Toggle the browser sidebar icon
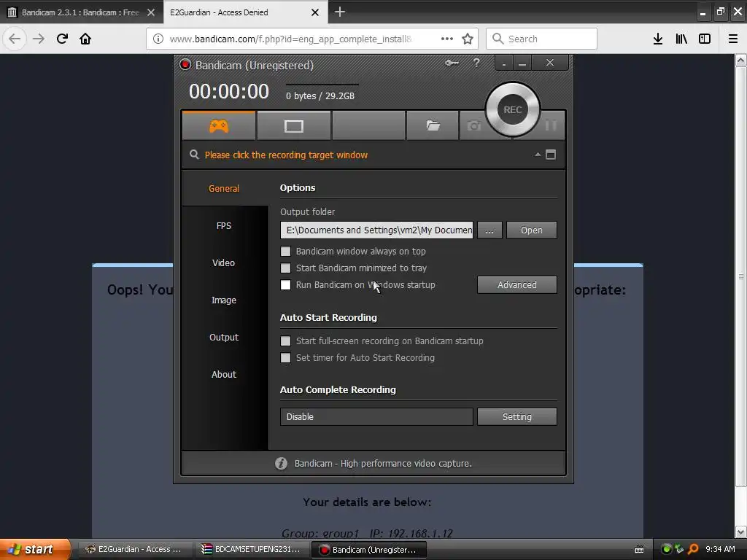Viewport: 747px width, 560px height. pyautogui.click(x=705, y=39)
